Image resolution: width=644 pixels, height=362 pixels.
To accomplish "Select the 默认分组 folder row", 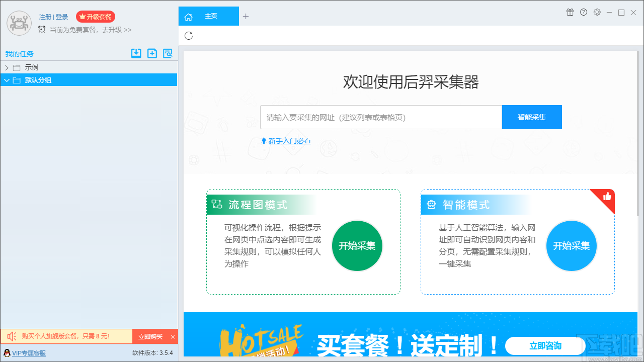I will 89,80.
